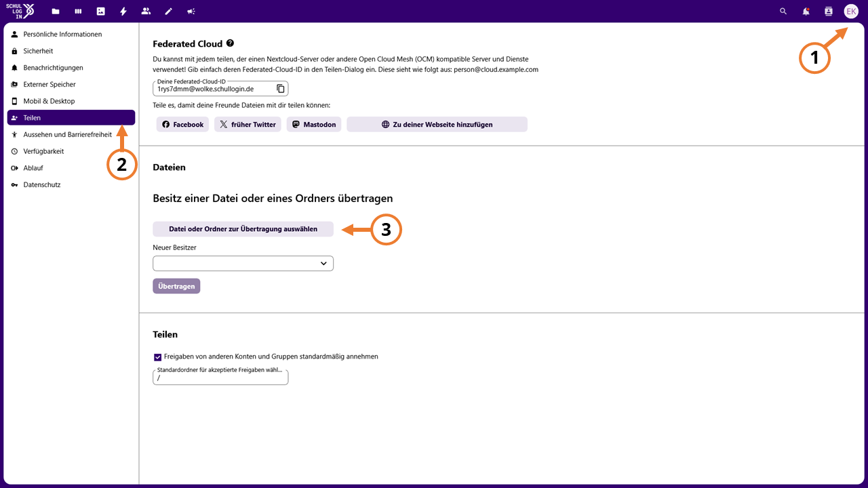Open Datenschutz in the sidebar
Image resolution: width=868 pixels, height=488 pixels.
coord(71,184)
